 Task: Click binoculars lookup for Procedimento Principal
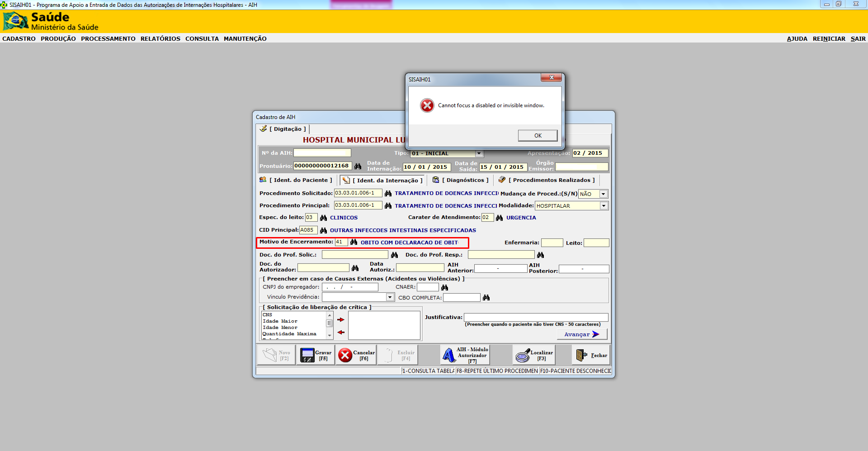(x=388, y=206)
